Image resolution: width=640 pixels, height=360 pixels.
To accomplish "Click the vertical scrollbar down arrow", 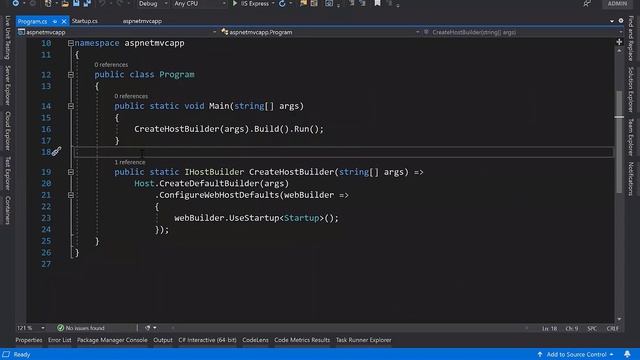I will pyautogui.click(x=619, y=319).
